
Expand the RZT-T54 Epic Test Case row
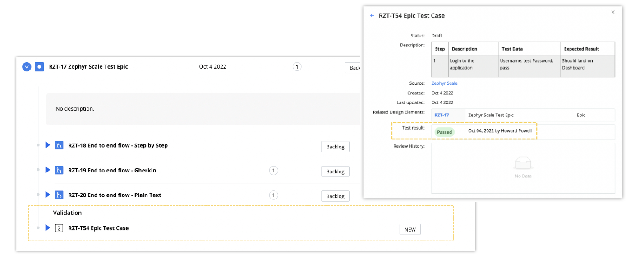[48, 228]
